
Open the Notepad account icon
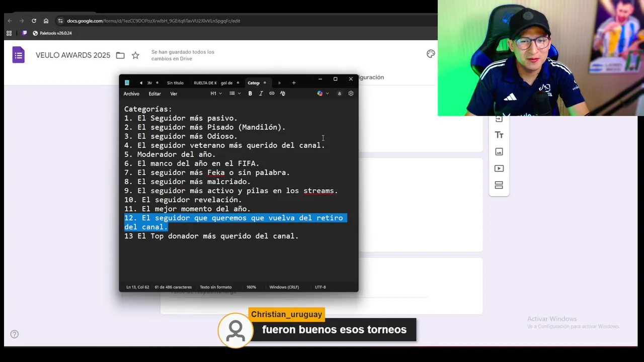(339, 94)
